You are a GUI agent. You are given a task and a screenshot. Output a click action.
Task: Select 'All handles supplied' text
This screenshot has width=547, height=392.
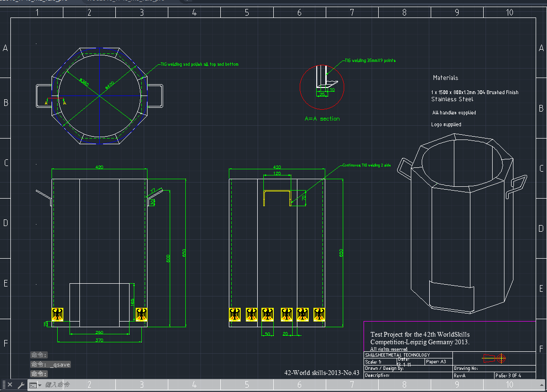(454, 113)
